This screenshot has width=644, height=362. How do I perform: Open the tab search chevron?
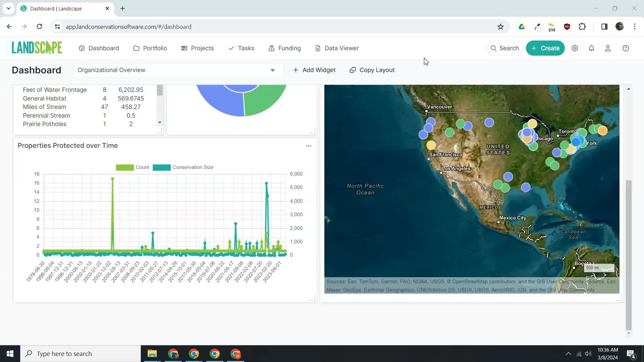(9, 9)
